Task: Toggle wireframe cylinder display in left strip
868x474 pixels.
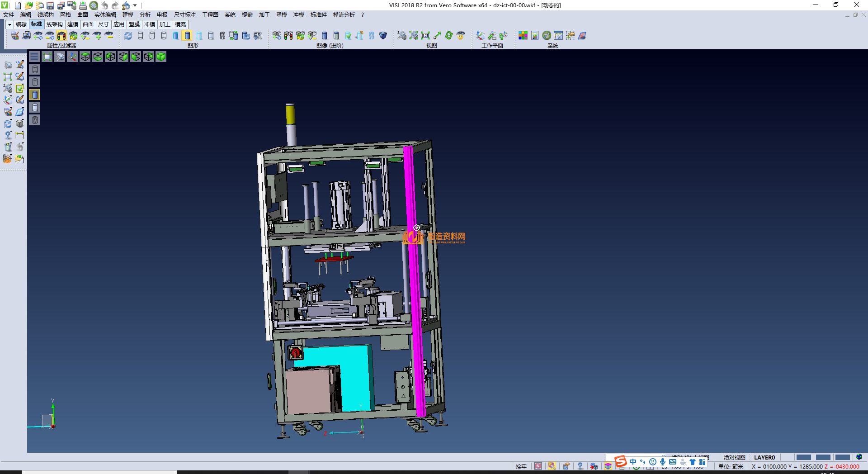Action: click(x=35, y=69)
